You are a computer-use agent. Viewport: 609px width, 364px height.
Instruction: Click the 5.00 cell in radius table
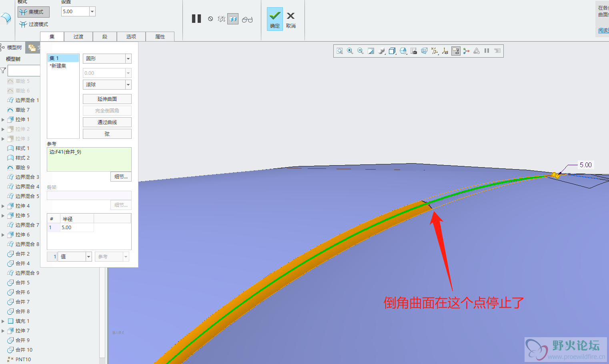pyautogui.click(x=77, y=228)
